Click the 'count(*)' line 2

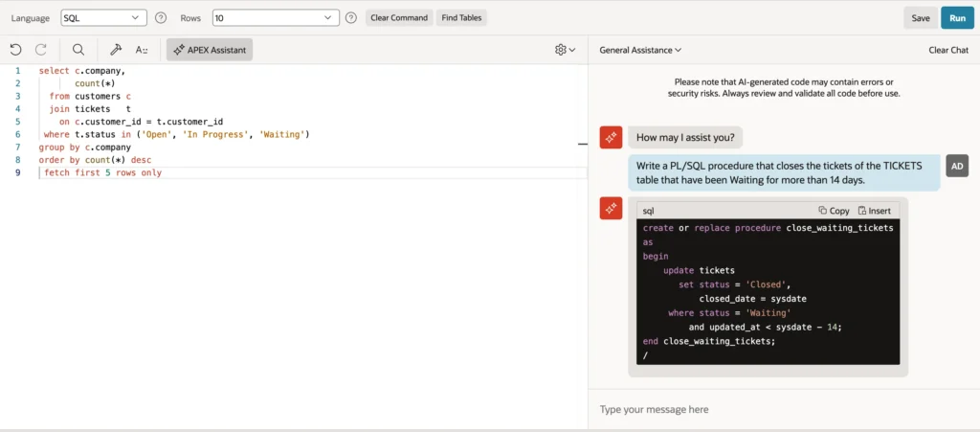pyautogui.click(x=95, y=83)
